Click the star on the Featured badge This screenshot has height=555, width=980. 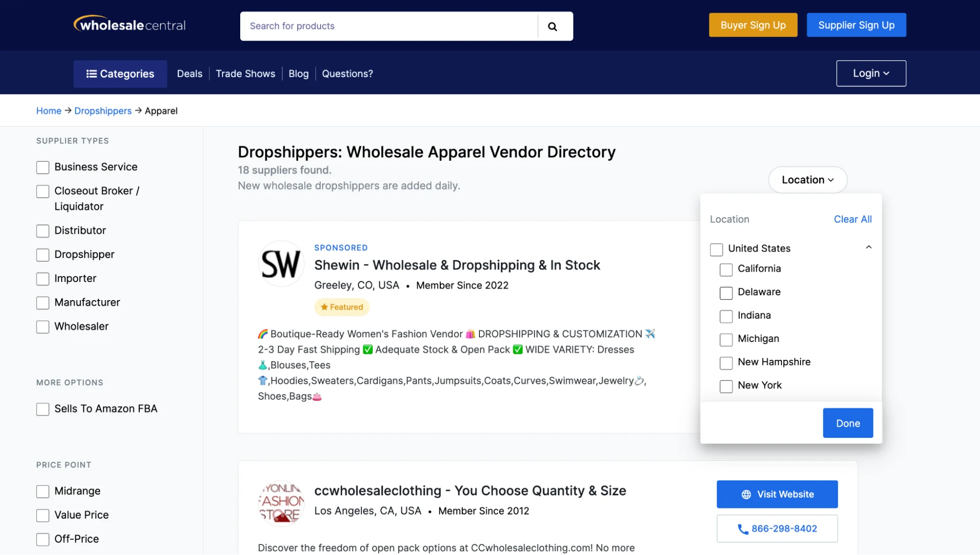coord(325,307)
